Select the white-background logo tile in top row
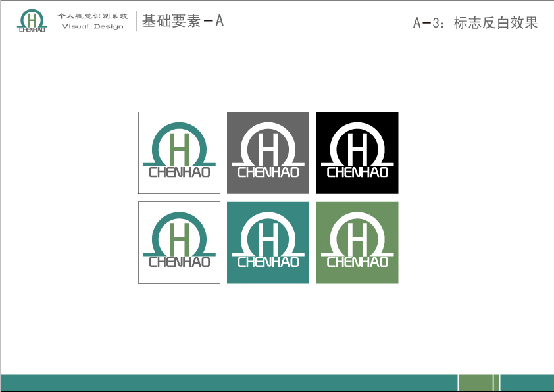This screenshot has height=392, width=554. coord(179,153)
